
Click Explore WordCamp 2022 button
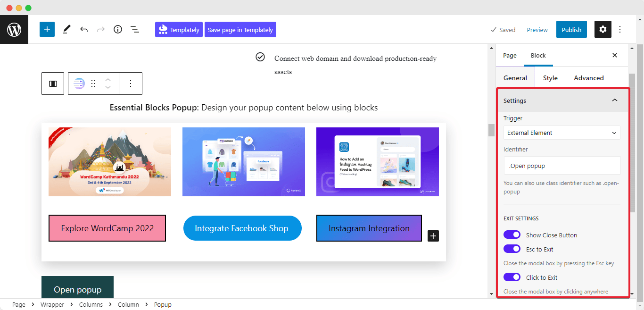click(107, 228)
